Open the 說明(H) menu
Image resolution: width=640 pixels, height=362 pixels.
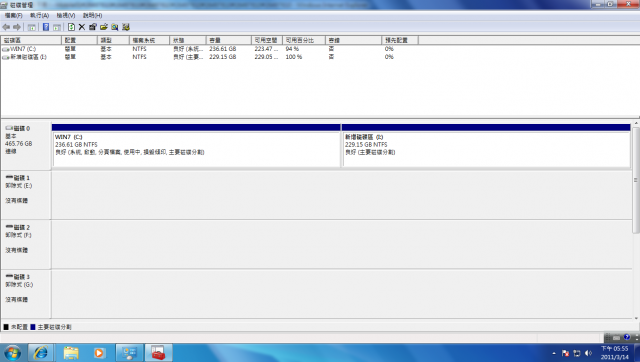click(x=92, y=16)
